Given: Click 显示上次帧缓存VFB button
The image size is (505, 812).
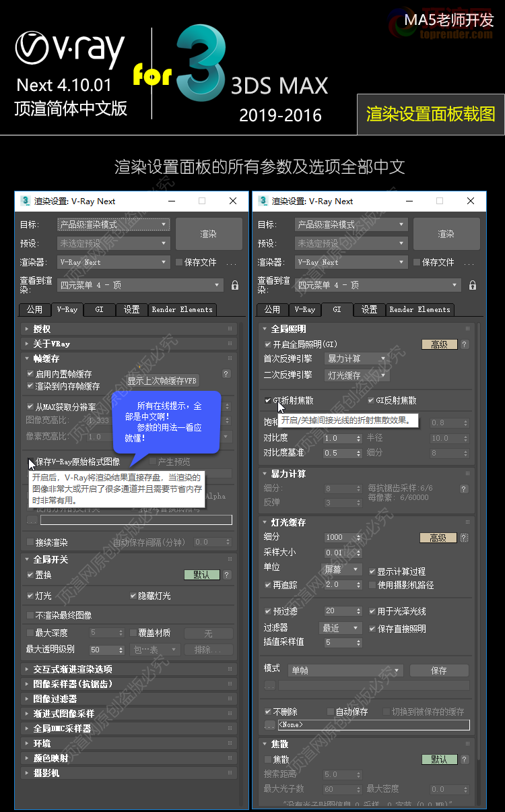Looking at the screenshot, I should point(162,381).
